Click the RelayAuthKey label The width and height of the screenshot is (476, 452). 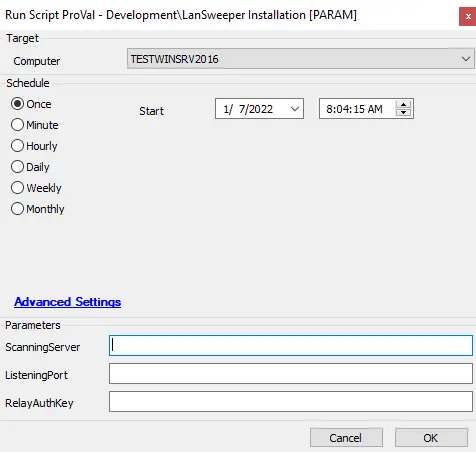(39, 403)
